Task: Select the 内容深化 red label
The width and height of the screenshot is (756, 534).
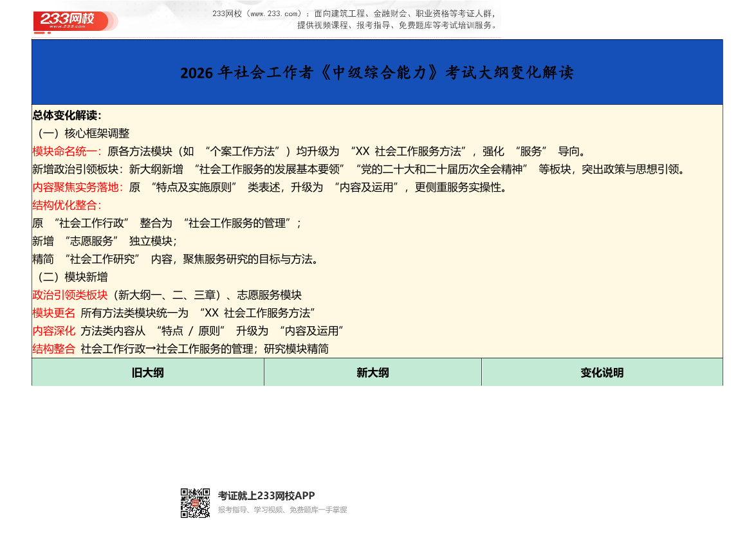Action: [x=53, y=331]
